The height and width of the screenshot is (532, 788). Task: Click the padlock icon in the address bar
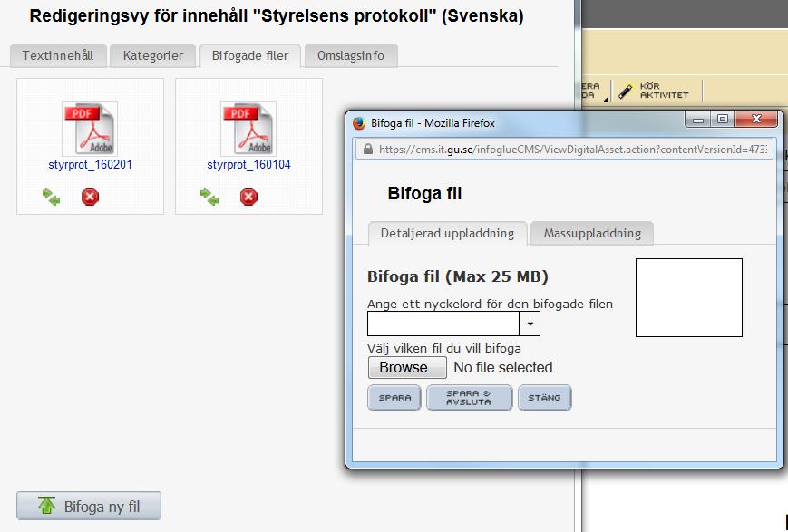click(368, 150)
